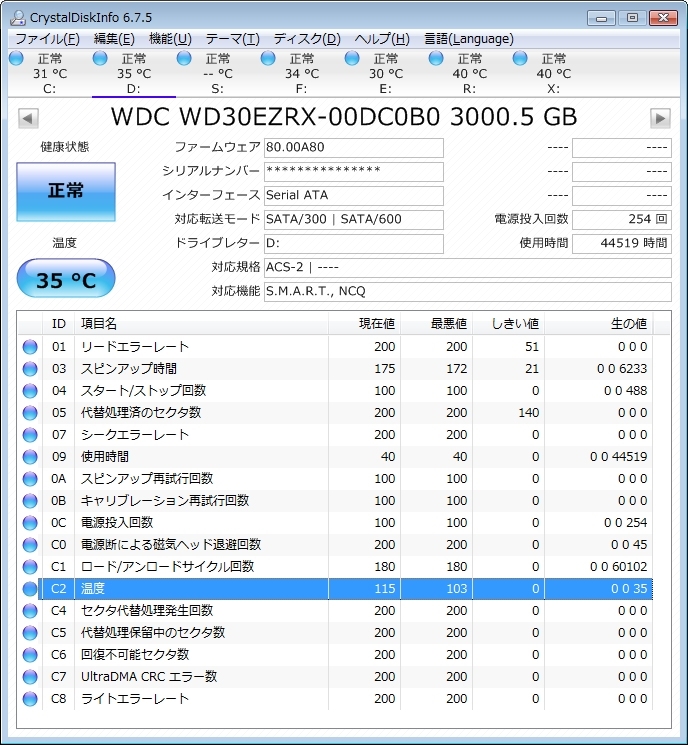Click status orb for 0A スピンアップ再試行回数

pos(30,479)
